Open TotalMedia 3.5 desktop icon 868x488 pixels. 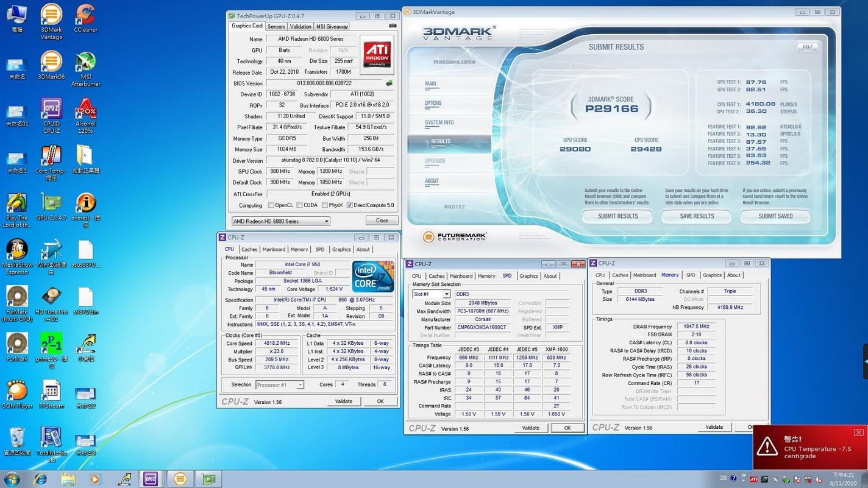51,445
